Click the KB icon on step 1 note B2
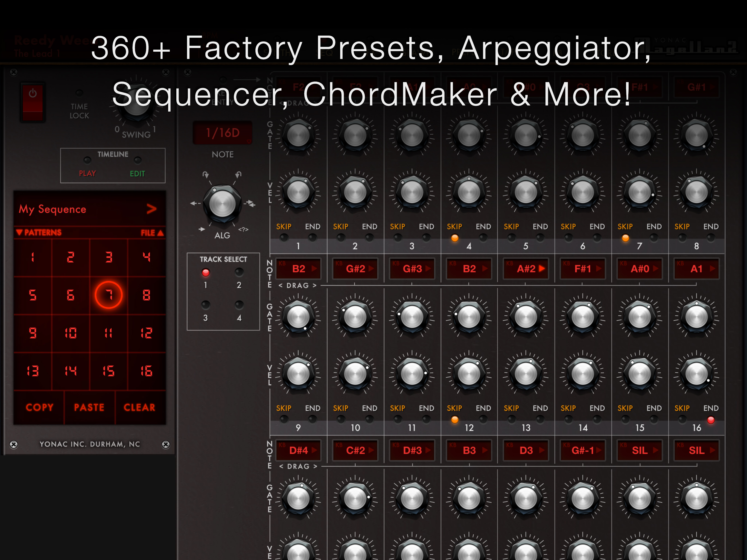Image resolution: width=747 pixels, height=560 pixels. point(282,263)
